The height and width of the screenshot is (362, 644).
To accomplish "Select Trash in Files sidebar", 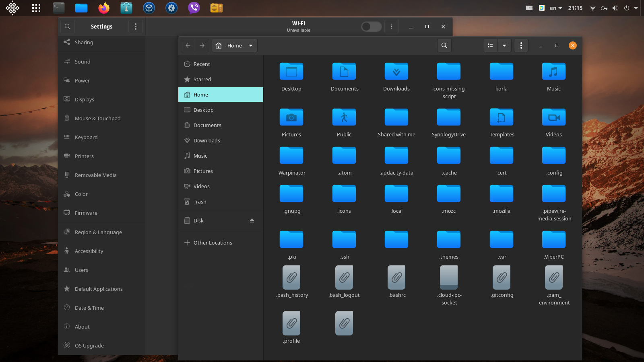I will 200,202.
